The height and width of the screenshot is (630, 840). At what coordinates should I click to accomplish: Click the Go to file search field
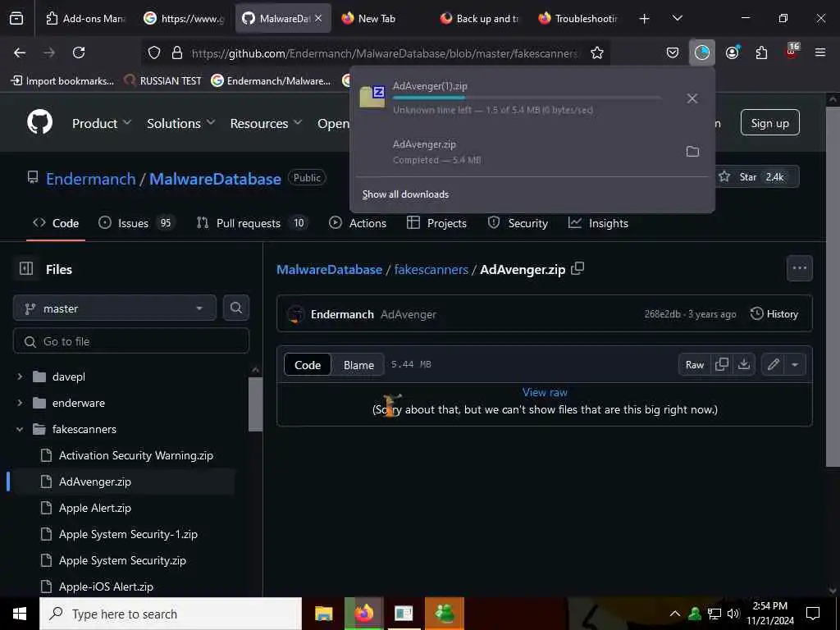[x=131, y=341]
